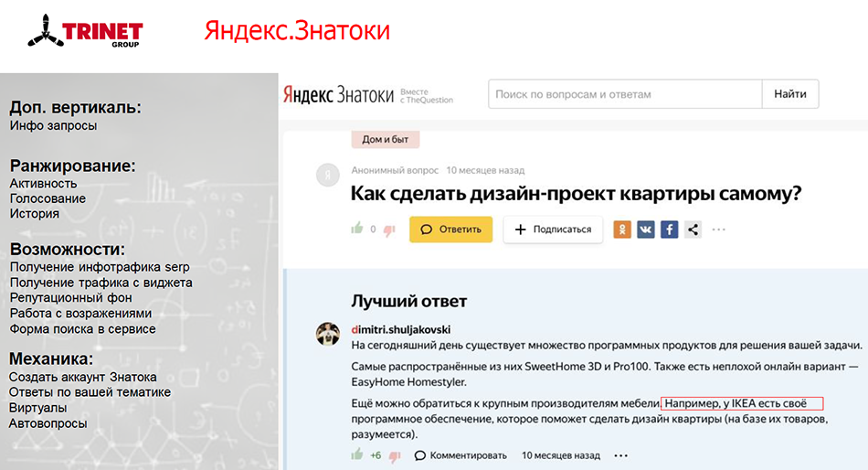Downvote the best answer
The image size is (868, 470).
pyautogui.click(x=394, y=456)
